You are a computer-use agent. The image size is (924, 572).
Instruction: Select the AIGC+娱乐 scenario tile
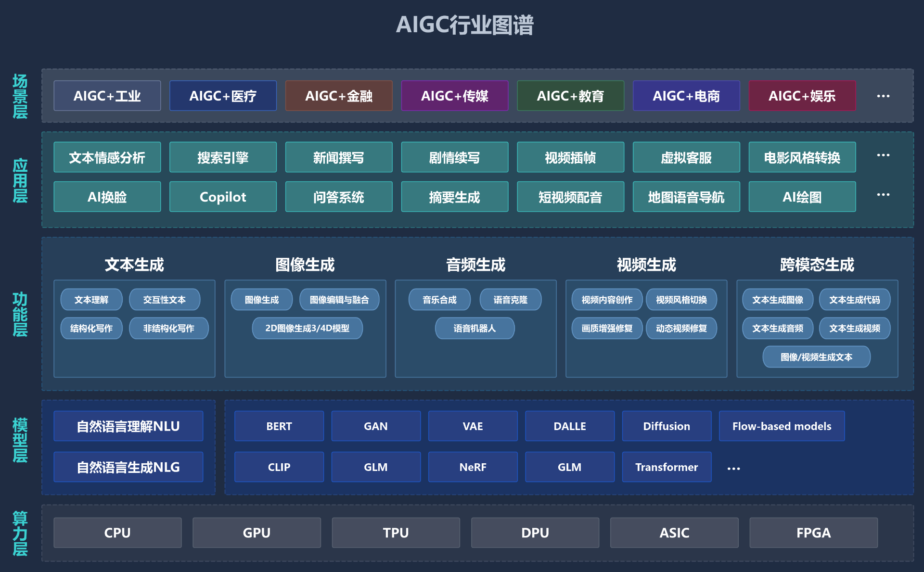(802, 95)
